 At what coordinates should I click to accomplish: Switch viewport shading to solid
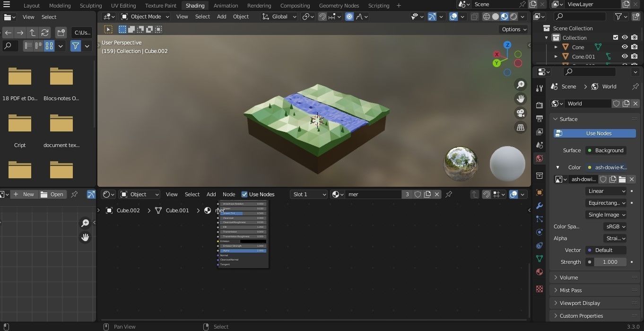[x=496, y=17]
